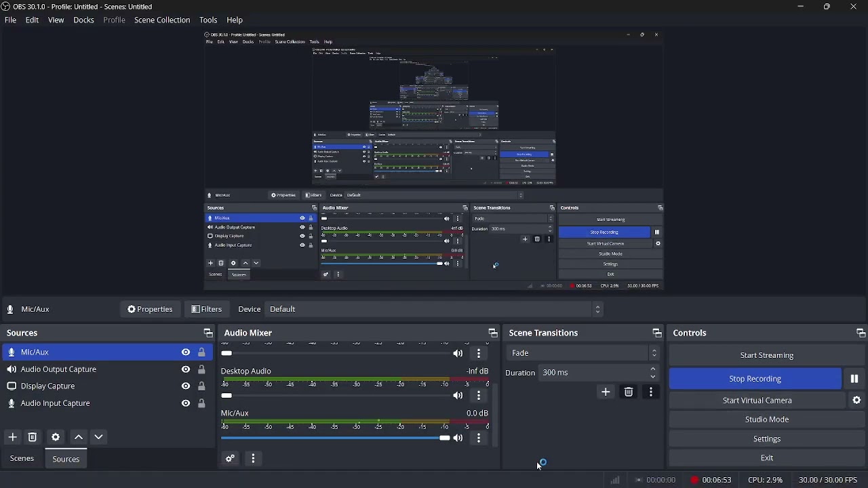Image resolution: width=868 pixels, height=488 pixels.
Task: Open the Tools menu
Action: coord(208,20)
